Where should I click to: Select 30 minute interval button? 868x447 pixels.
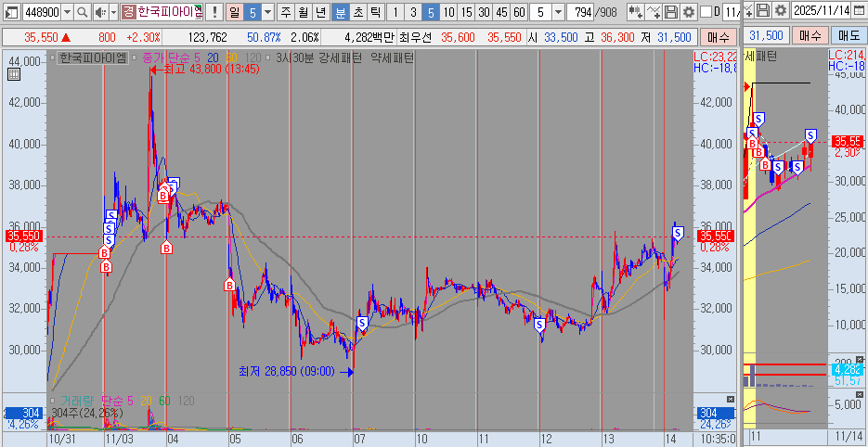pos(485,12)
